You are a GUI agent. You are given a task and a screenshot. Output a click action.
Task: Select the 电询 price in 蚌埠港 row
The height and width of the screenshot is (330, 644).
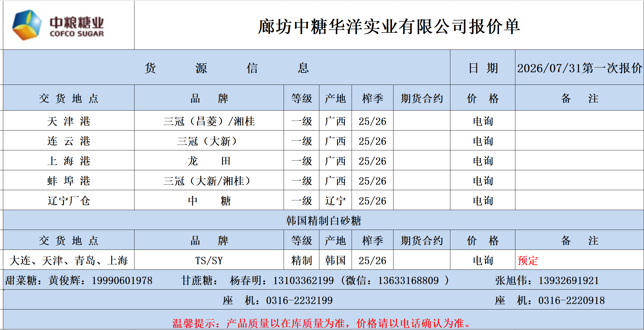[x=483, y=180]
